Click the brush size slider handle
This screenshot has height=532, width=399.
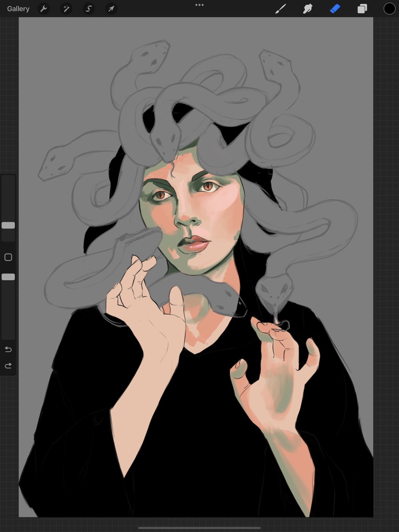tap(8, 225)
